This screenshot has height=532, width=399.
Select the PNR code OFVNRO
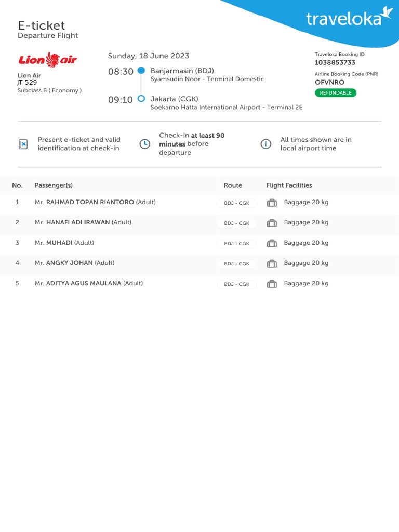point(329,82)
